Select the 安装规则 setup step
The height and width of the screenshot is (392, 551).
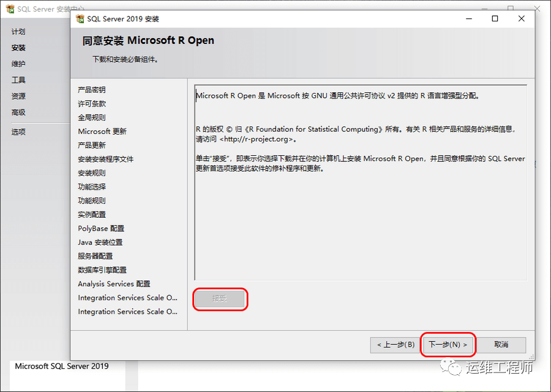tap(92, 173)
